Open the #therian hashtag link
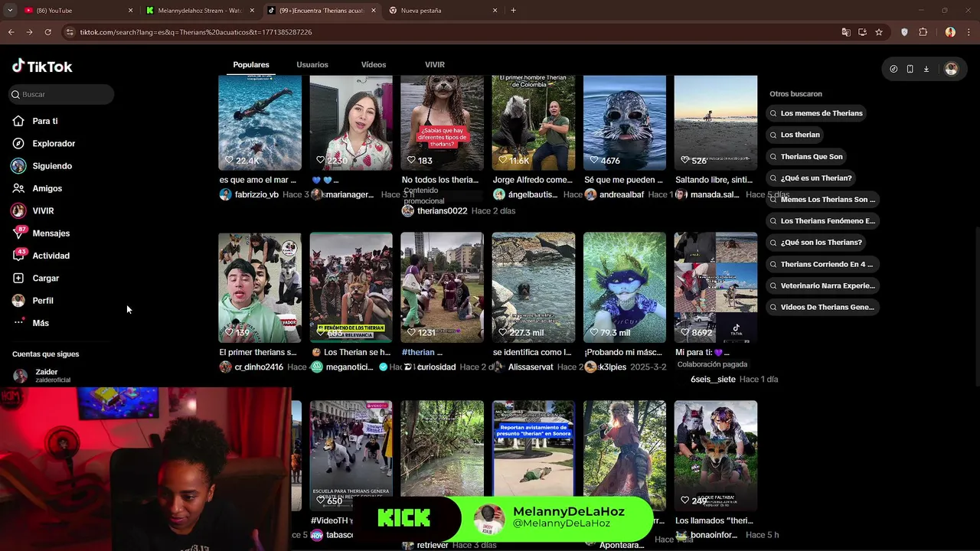This screenshot has width=980, height=551. (x=418, y=352)
